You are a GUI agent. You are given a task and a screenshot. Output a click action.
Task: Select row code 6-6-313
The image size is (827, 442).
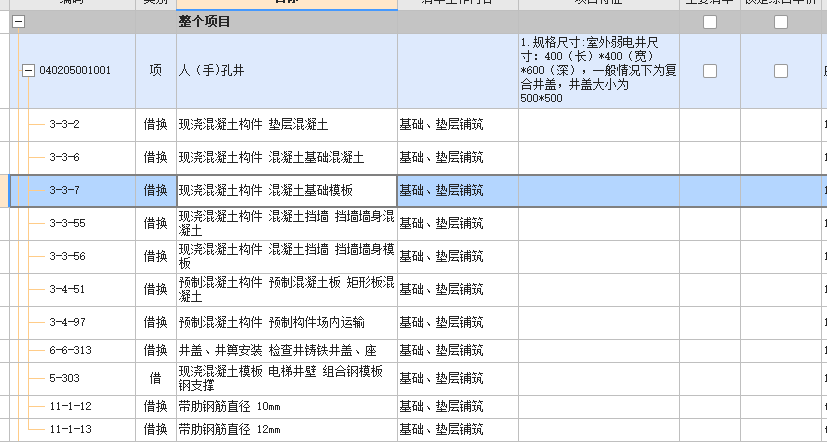click(x=70, y=350)
